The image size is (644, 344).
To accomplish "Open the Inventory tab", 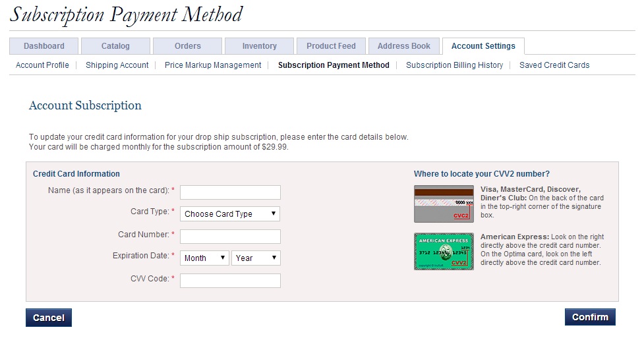I will (260, 46).
